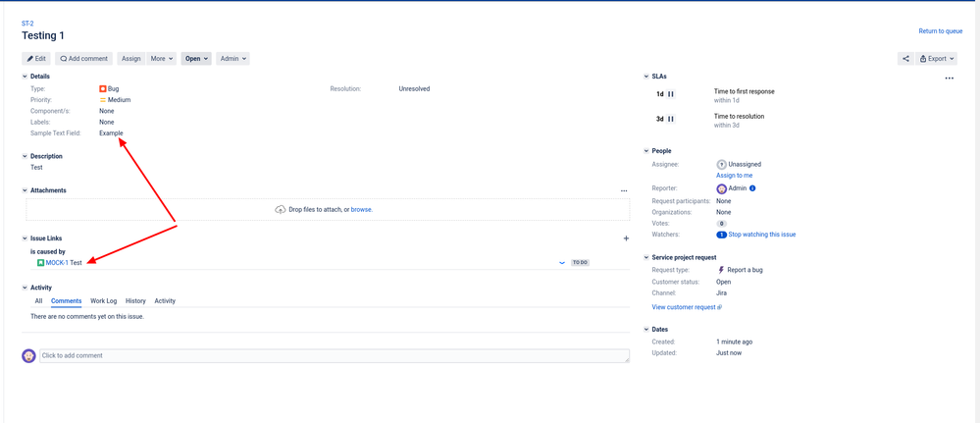Viewport: 980px width, 423px height.
Task: Return to queue link
Action: [940, 30]
